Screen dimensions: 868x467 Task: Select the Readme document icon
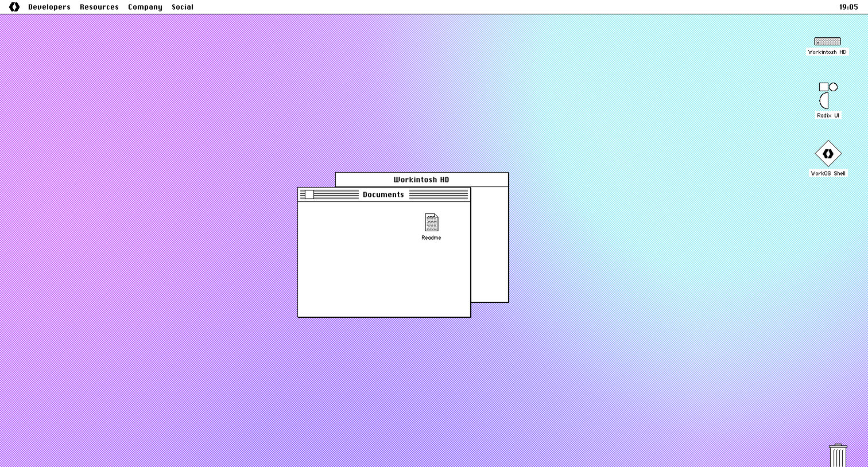[x=431, y=223]
